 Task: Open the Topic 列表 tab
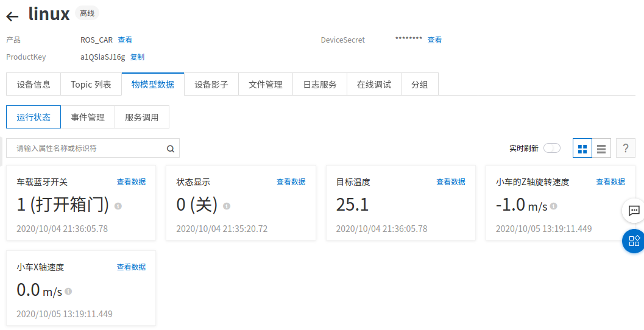(91, 84)
